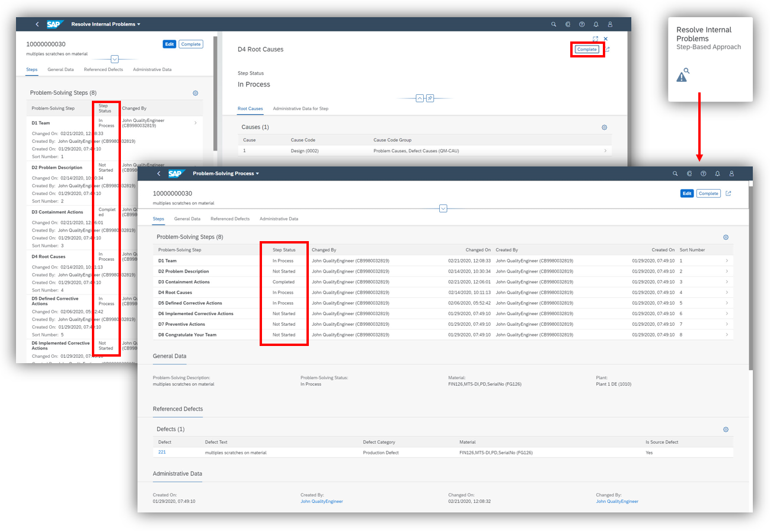Click SAP logo in Problem-Solving Process window
Image resolution: width=770 pixels, height=532 pixels.
click(x=177, y=174)
